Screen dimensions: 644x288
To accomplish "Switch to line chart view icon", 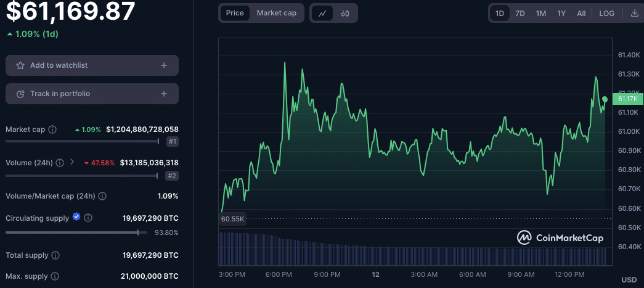I will pos(322,13).
